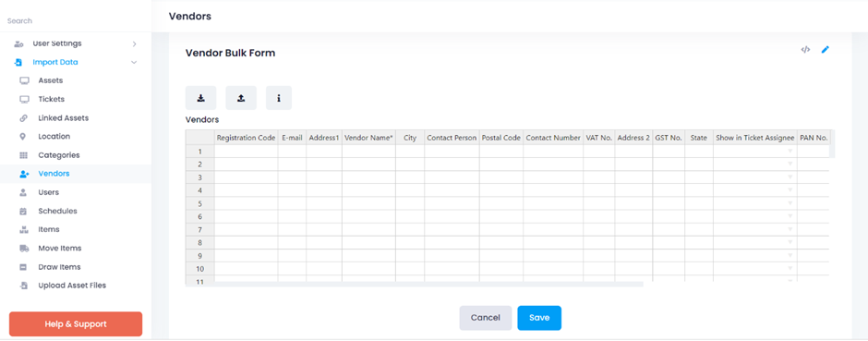The image size is (868, 341).
Task: Open Show in Ticket Assignee dropdown row 7
Action: pos(790,229)
